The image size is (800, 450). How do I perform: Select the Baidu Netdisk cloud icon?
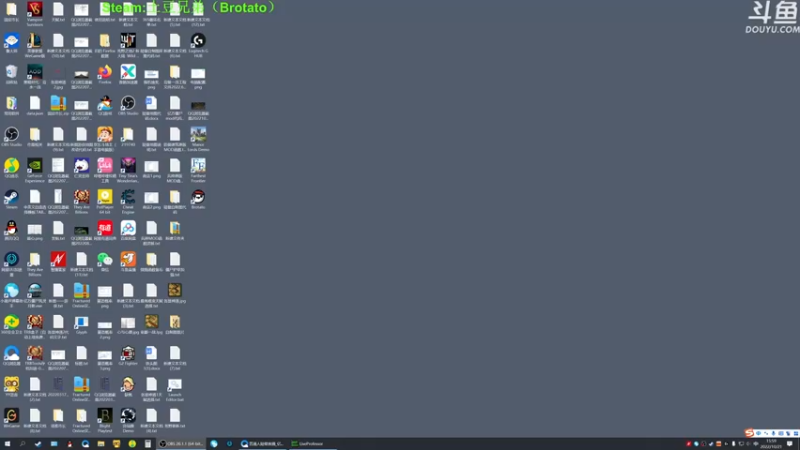pyautogui.click(x=128, y=231)
